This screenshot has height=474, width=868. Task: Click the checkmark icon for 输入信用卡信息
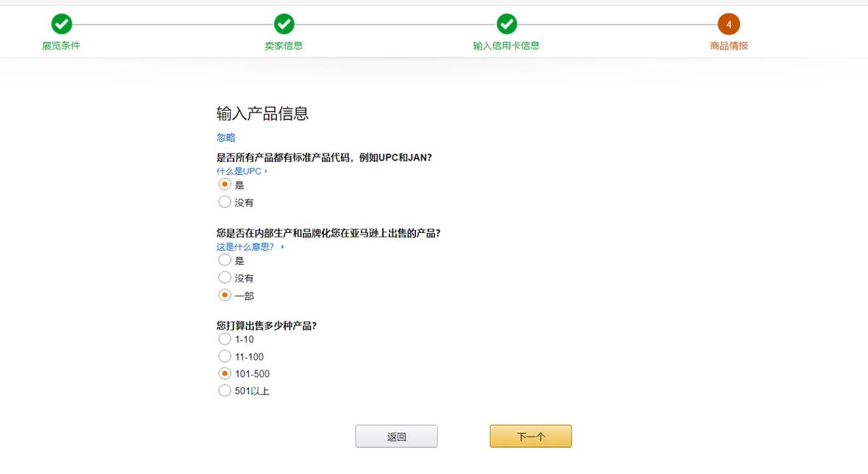click(x=507, y=23)
